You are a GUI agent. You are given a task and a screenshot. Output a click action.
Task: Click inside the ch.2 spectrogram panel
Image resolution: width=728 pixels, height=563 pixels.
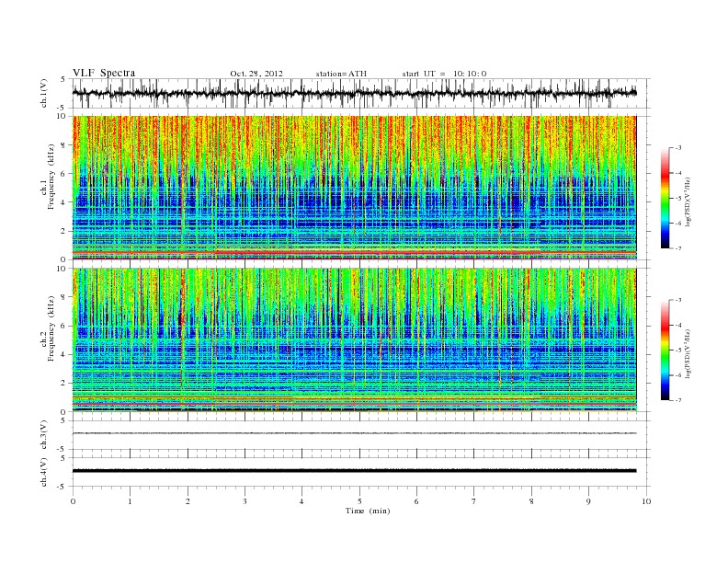click(354, 340)
